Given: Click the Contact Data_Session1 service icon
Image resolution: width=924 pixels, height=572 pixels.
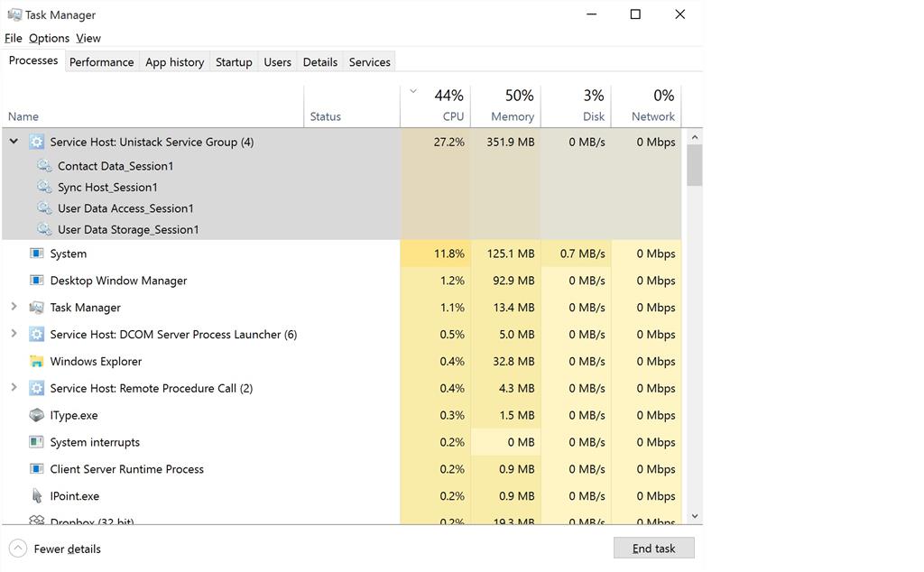Looking at the screenshot, I should tap(44, 165).
